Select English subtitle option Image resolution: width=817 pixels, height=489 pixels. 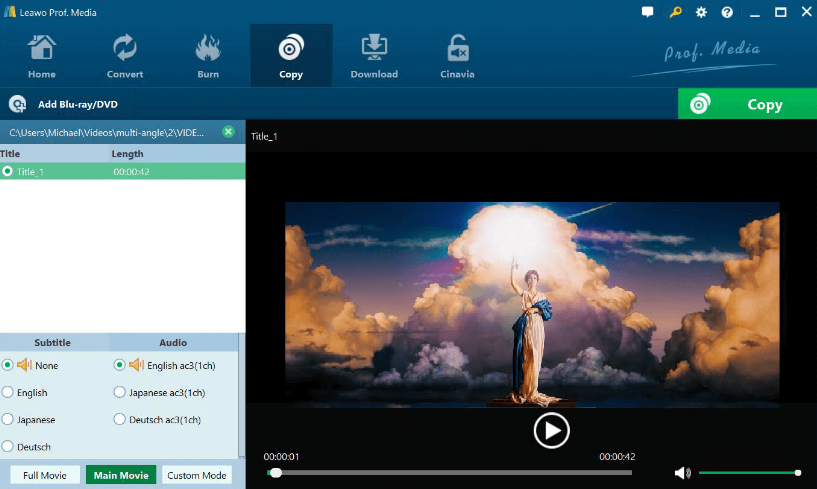8,393
